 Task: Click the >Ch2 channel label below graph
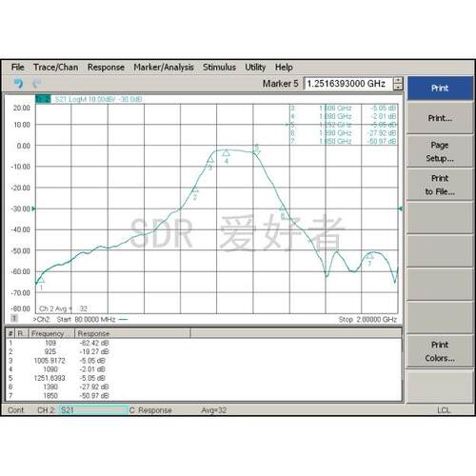(41, 319)
